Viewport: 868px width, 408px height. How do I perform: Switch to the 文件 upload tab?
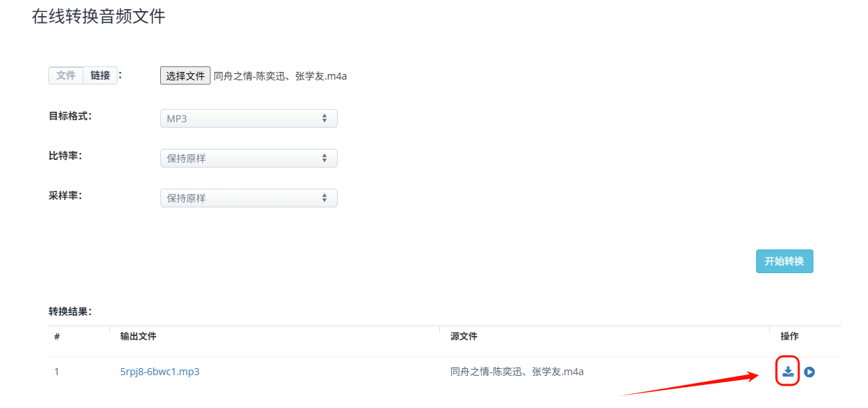click(66, 75)
